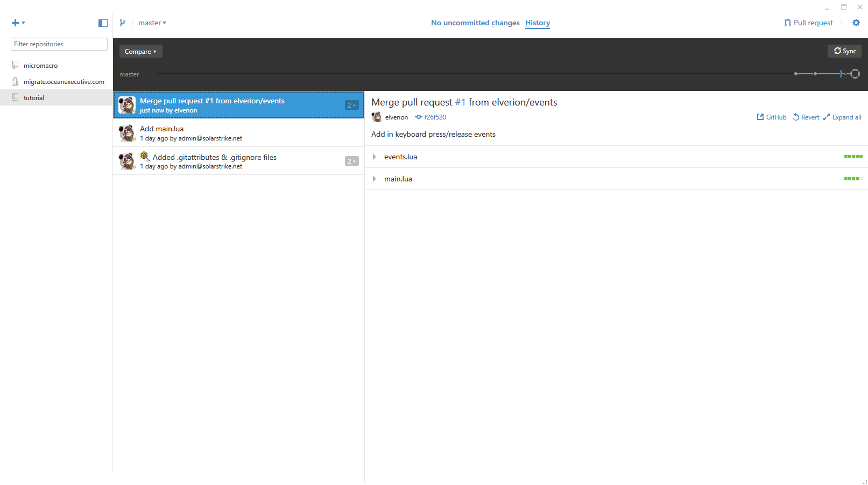Toggle the repository sidebar panel icon

(x=103, y=23)
